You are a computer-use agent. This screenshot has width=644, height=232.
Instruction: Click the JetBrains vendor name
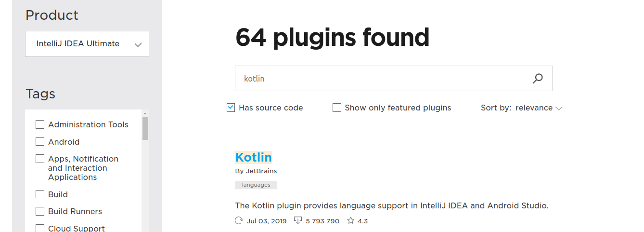tap(261, 171)
